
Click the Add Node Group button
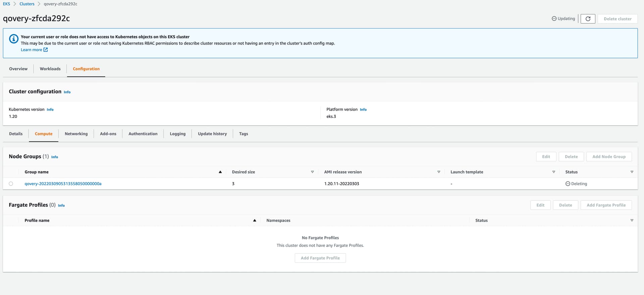(x=609, y=157)
